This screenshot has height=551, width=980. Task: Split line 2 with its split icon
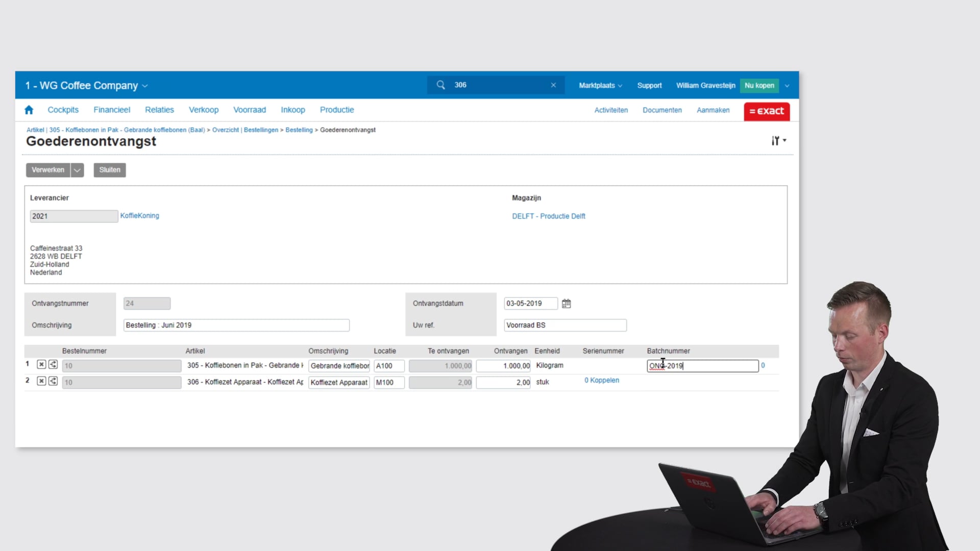[x=53, y=381]
